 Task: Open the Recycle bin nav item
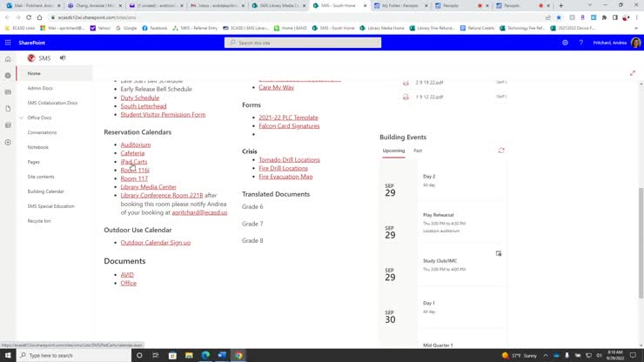[39, 221]
